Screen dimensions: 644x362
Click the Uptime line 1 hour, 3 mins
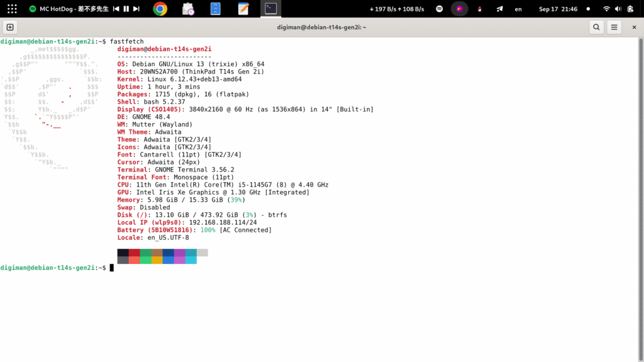tap(159, 87)
